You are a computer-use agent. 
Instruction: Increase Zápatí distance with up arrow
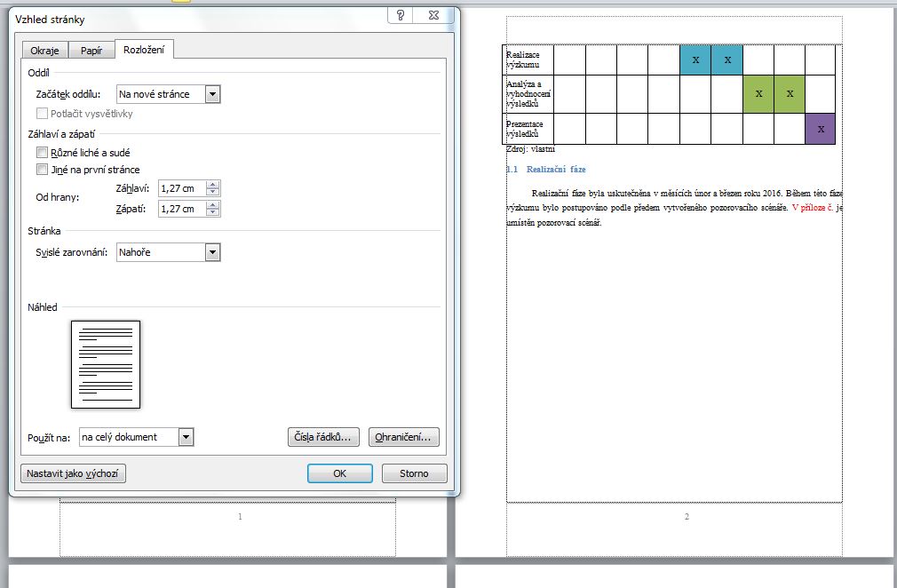pyautogui.click(x=212, y=205)
